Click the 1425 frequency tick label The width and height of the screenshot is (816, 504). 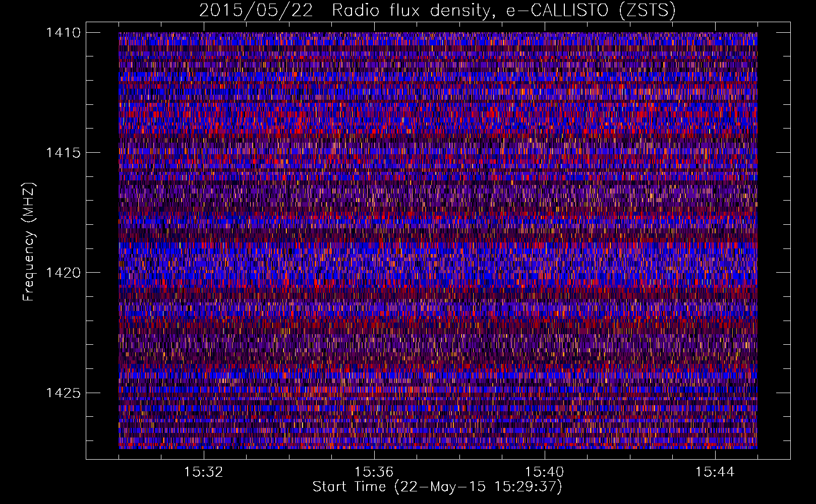click(x=63, y=393)
